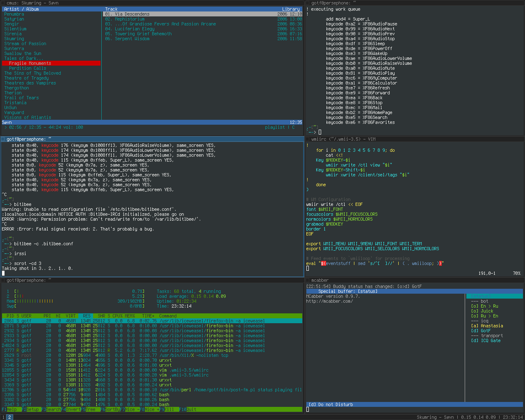Click the Library label in the cmus header
Viewport: 525px width, 420px height.
click(291, 9)
